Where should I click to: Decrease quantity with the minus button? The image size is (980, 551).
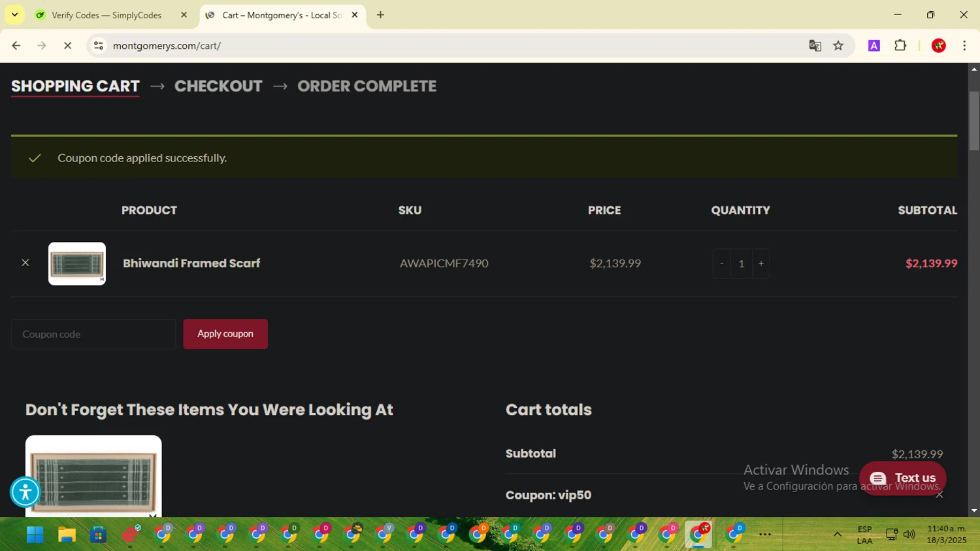click(721, 263)
